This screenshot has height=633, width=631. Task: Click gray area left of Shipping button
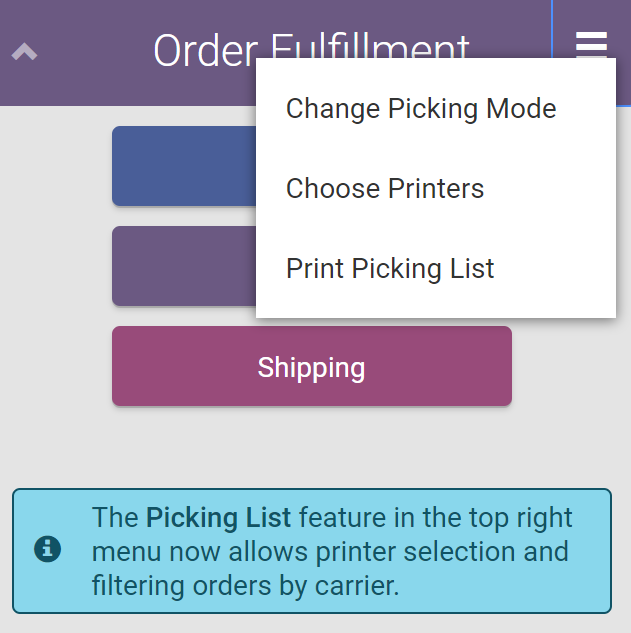[55, 366]
